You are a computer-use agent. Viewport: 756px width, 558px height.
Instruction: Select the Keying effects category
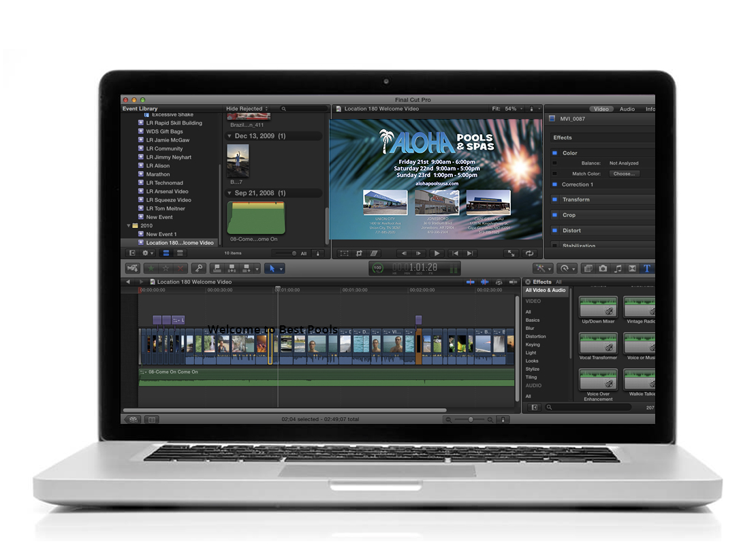[x=533, y=345]
